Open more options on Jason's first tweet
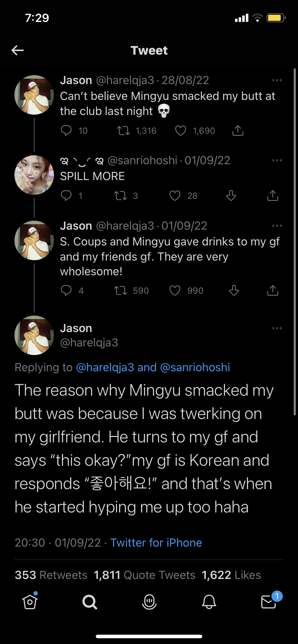 point(277,80)
